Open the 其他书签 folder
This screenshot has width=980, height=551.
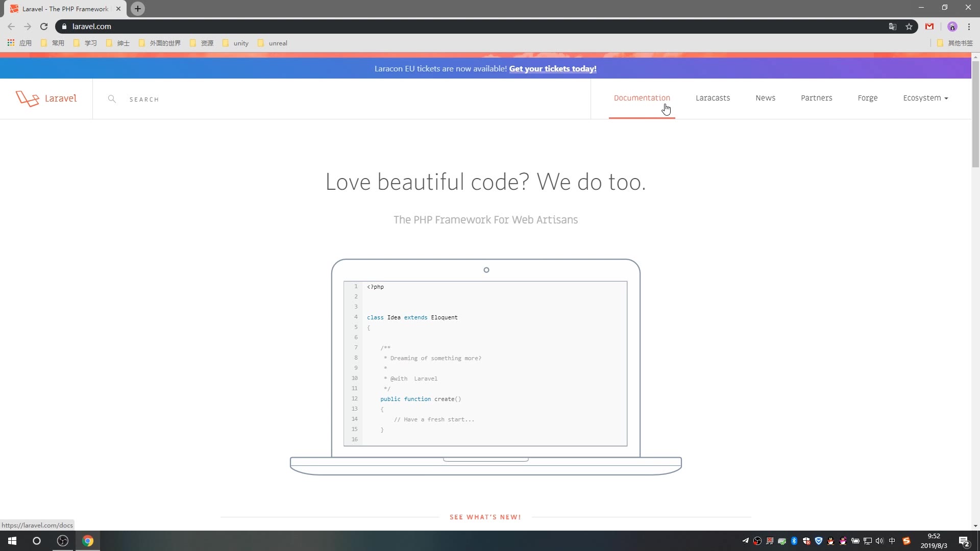(955, 43)
